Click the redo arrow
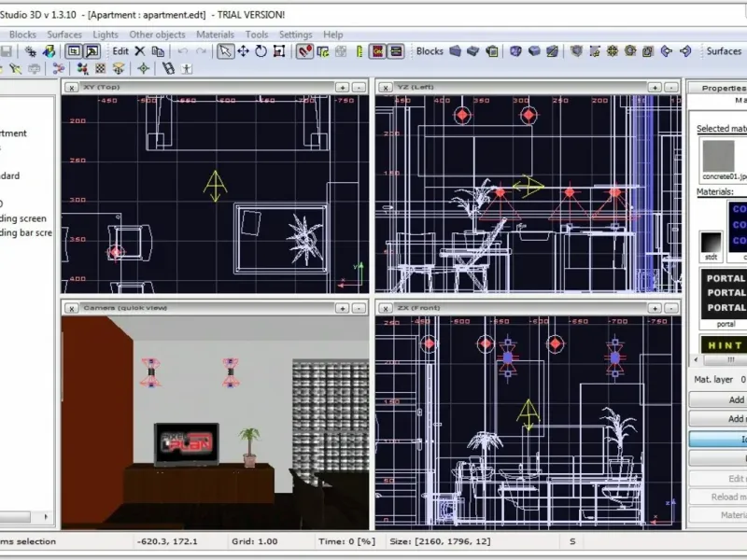747x560 pixels. click(201, 51)
